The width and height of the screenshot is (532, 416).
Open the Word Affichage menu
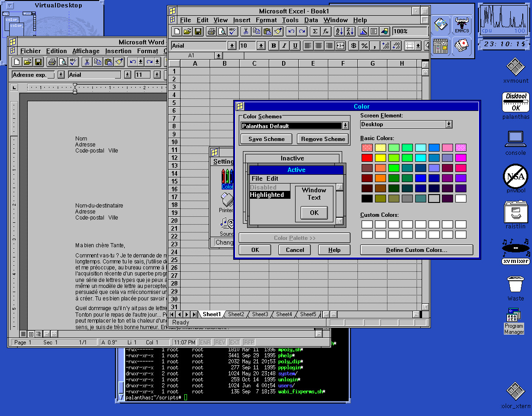coord(86,51)
